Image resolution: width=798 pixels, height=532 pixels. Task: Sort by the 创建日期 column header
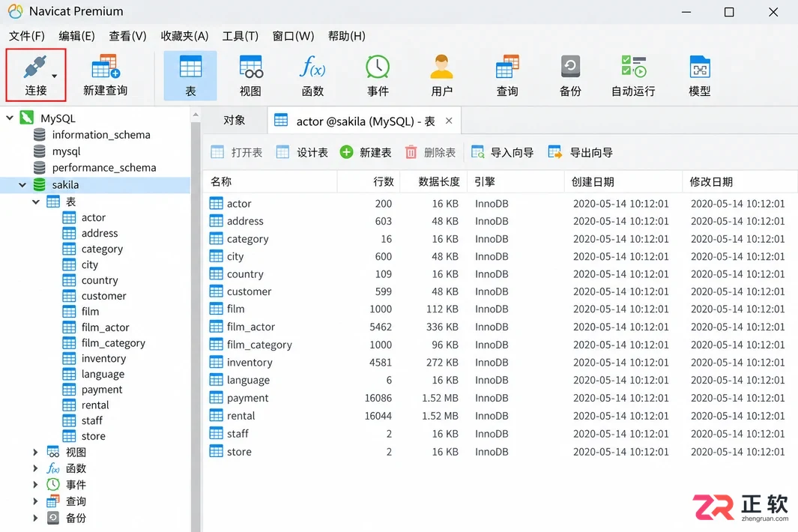[x=623, y=182]
